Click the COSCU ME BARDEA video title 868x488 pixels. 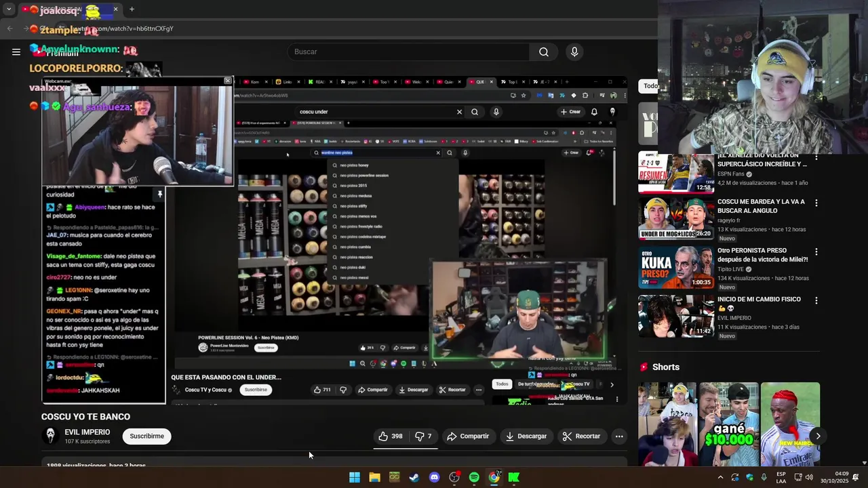(x=761, y=206)
